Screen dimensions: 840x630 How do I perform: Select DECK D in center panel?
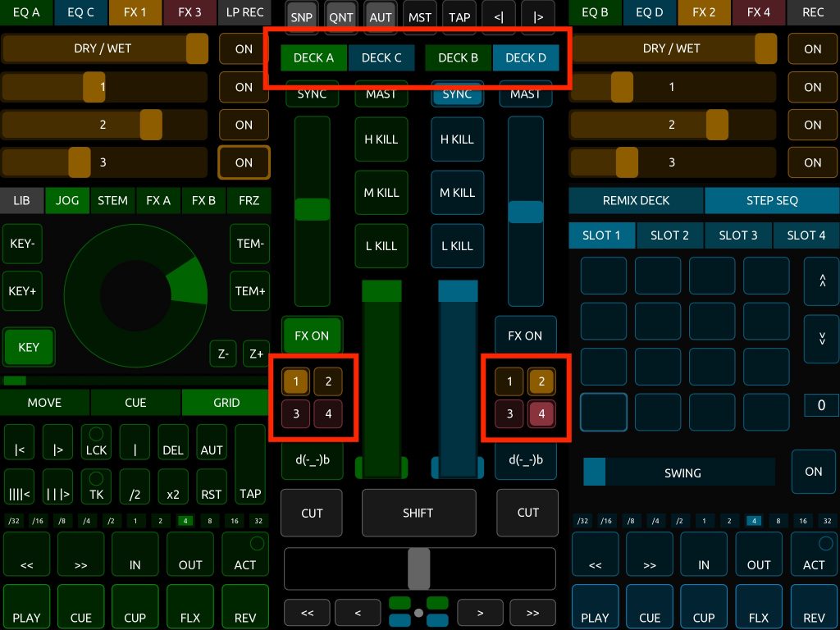[x=526, y=58]
